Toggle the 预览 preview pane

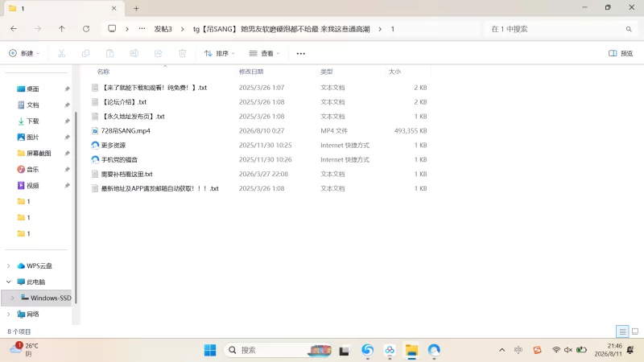point(621,53)
